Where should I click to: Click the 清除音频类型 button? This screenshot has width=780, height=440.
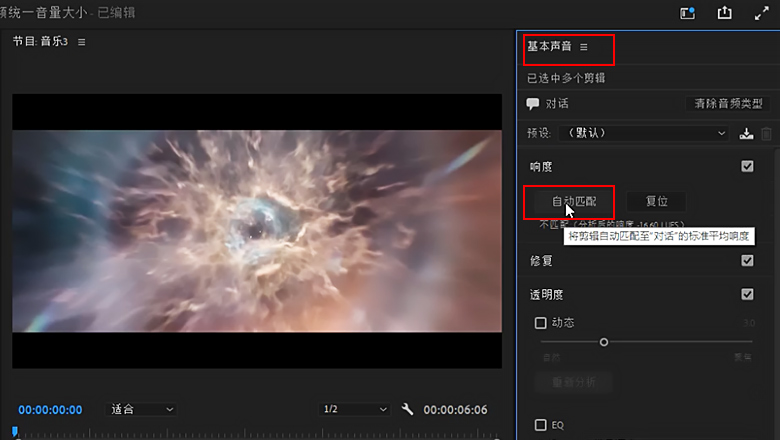(x=728, y=103)
